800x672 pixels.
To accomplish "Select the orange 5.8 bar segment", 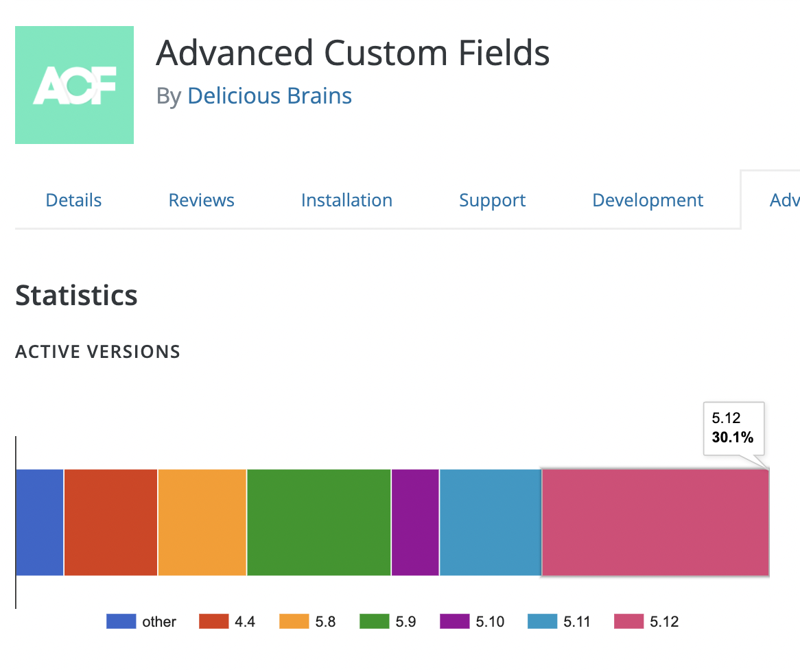I will pyautogui.click(x=202, y=522).
